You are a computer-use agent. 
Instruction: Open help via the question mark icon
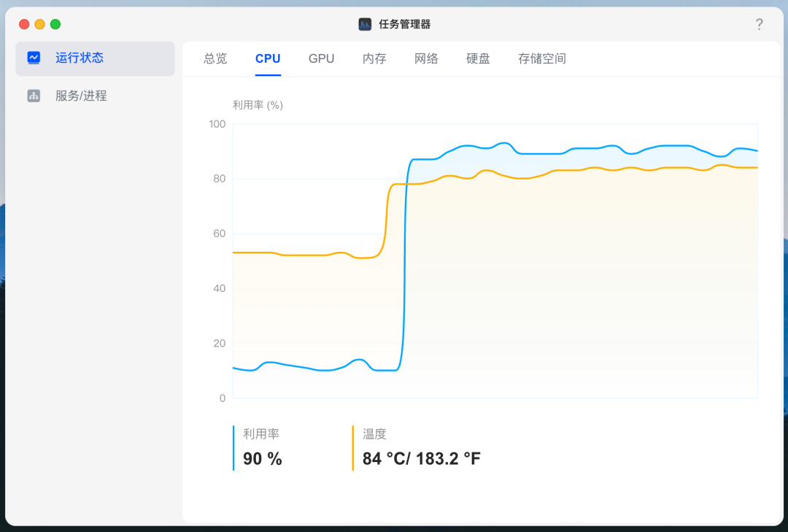coord(759,24)
